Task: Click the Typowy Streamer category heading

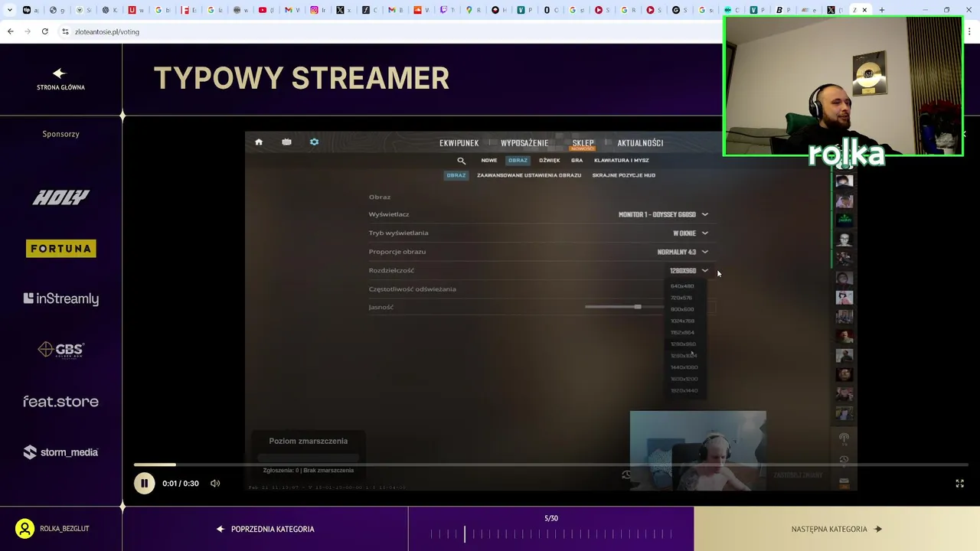Action: (301, 78)
